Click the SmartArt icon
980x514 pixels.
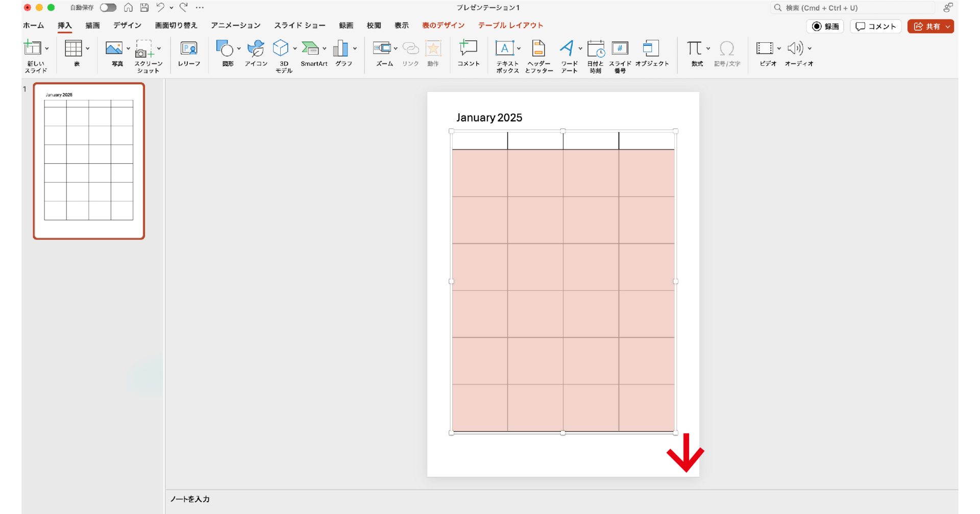tap(310, 49)
